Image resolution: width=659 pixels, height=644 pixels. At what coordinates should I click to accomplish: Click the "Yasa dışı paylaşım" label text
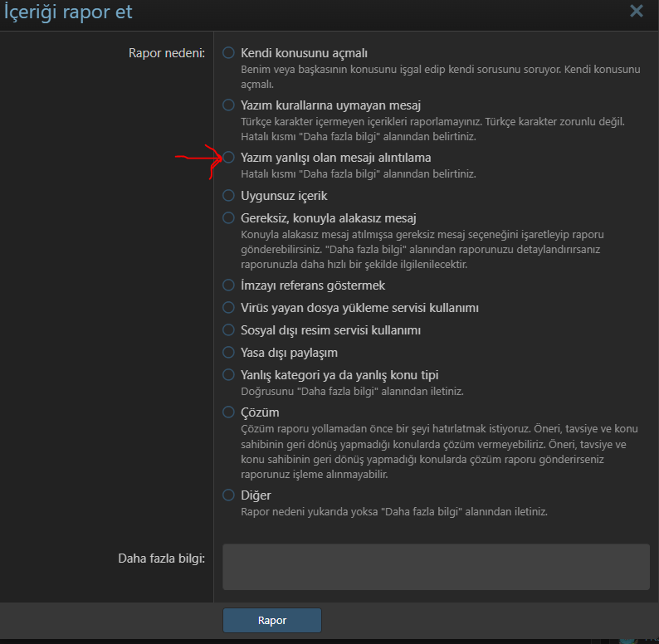(x=289, y=352)
